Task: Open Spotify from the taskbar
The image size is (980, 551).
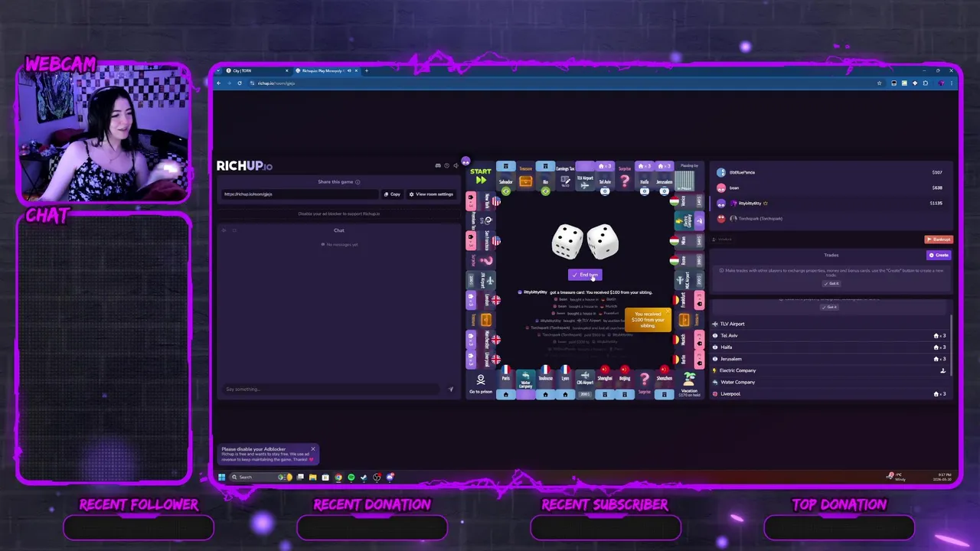Action: 351,477
